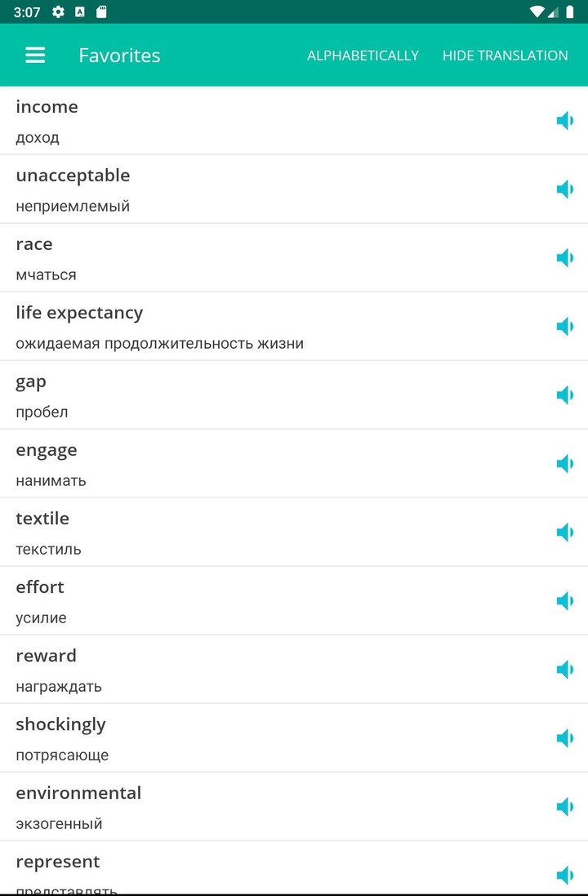This screenshot has width=588, height=896.
Task: Select the 'shockingly' favorite entry
Action: [x=245, y=738]
